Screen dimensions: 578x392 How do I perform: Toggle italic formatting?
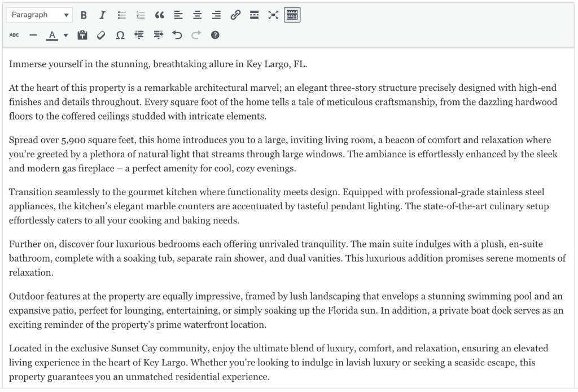click(x=103, y=15)
